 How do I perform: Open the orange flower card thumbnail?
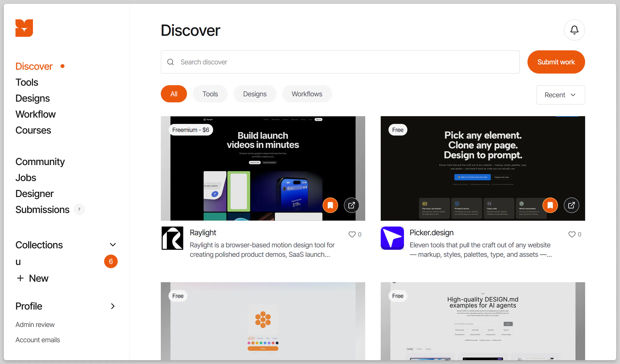point(263,321)
